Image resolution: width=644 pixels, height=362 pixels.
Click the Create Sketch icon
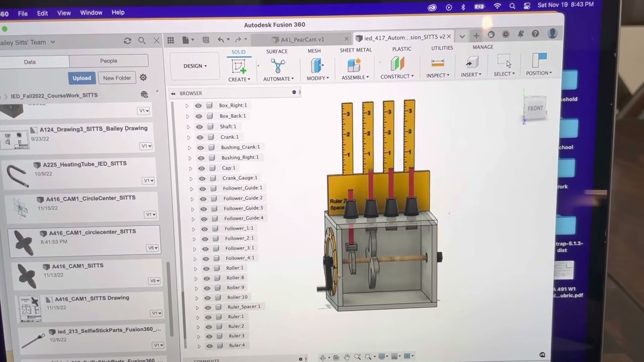pyautogui.click(x=239, y=66)
